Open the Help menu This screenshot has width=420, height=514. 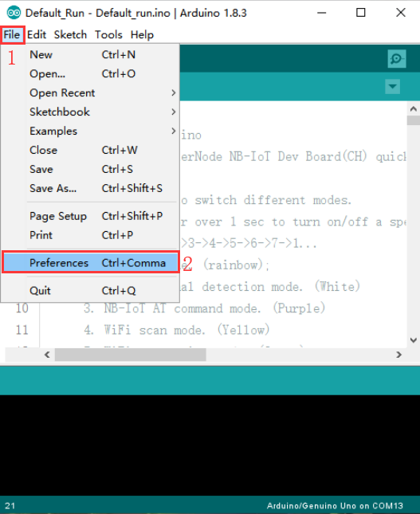click(142, 35)
